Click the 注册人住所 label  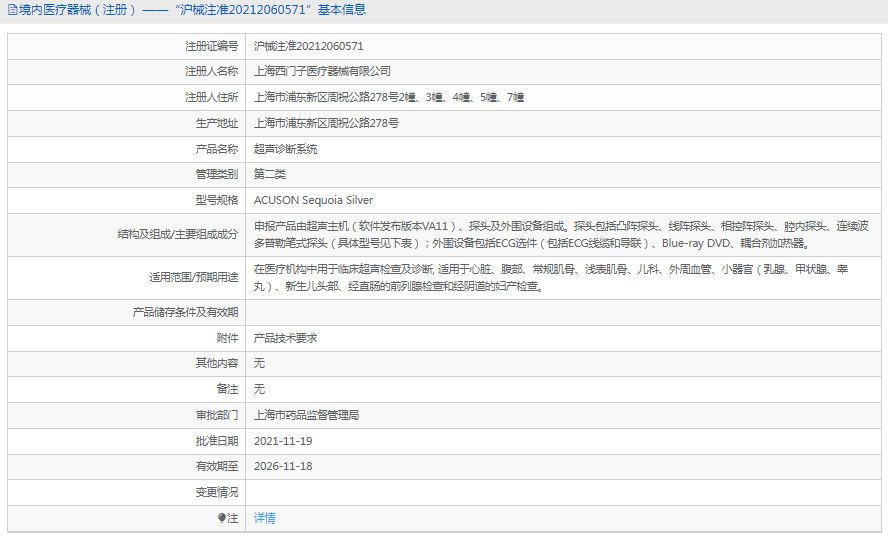click(212, 97)
